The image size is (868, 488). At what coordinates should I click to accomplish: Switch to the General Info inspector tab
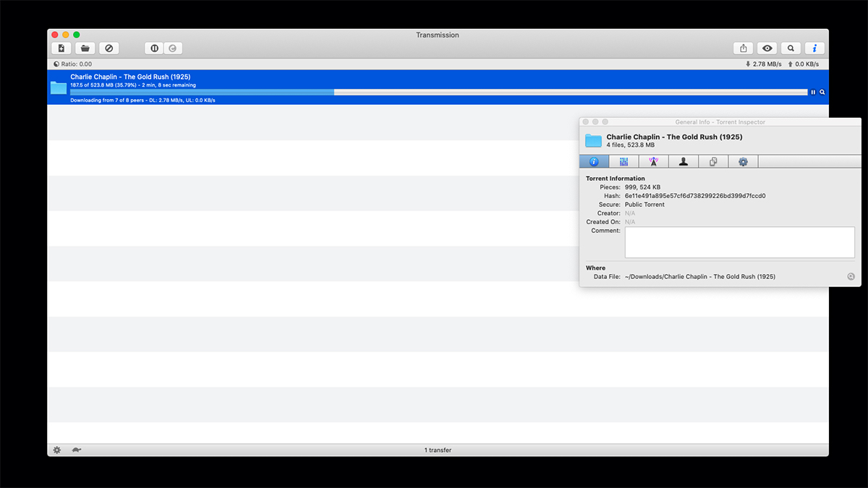click(594, 162)
